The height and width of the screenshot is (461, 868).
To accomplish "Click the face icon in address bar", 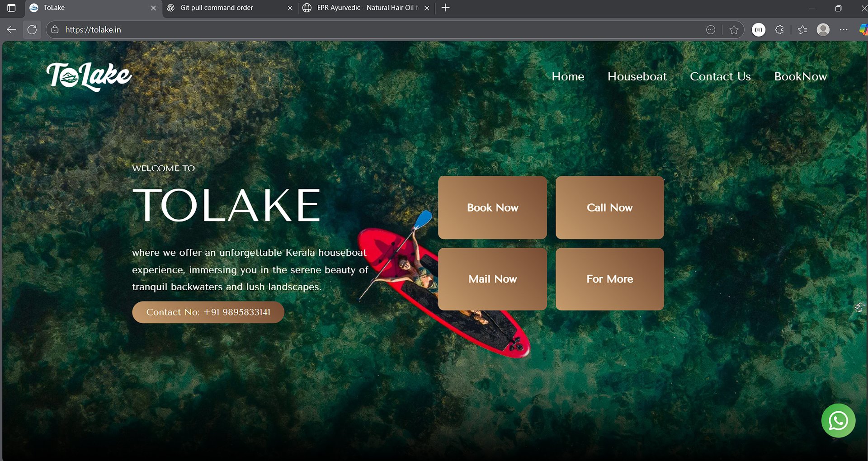I will click(711, 30).
